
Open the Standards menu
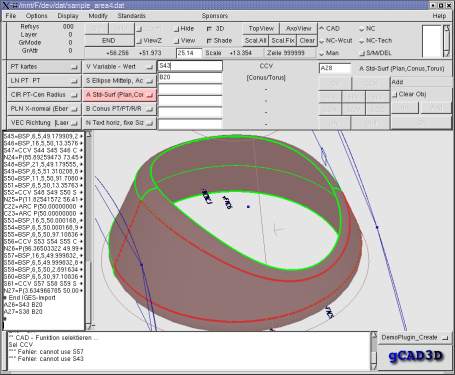click(131, 16)
